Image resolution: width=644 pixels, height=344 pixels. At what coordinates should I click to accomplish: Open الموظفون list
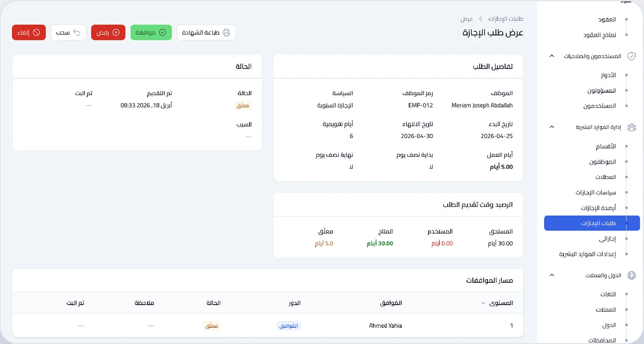[x=603, y=161]
